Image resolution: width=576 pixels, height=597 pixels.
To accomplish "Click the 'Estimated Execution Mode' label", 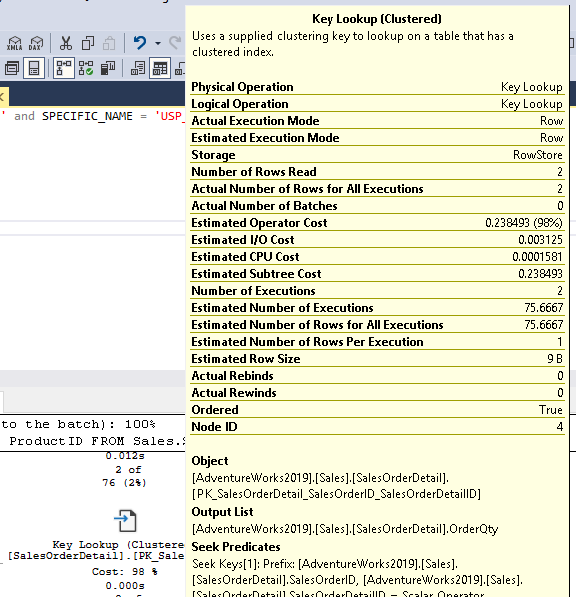I will pyautogui.click(x=265, y=138).
